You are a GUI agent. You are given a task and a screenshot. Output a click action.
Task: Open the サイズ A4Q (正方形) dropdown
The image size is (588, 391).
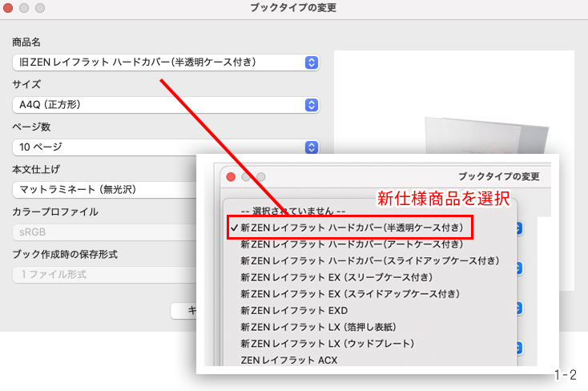165,105
